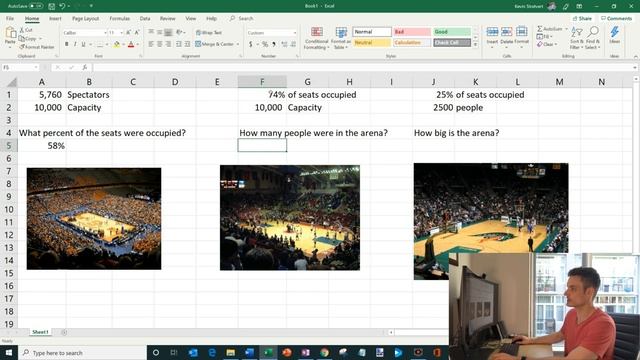Image resolution: width=640 pixels, height=360 pixels.
Task: Apply percent style to the cell
Action: coord(265,44)
